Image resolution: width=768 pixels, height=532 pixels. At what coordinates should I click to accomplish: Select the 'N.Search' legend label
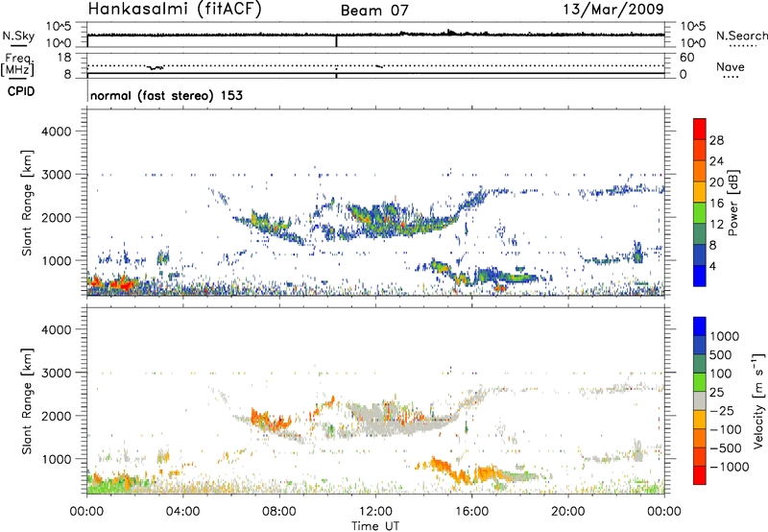(741, 36)
